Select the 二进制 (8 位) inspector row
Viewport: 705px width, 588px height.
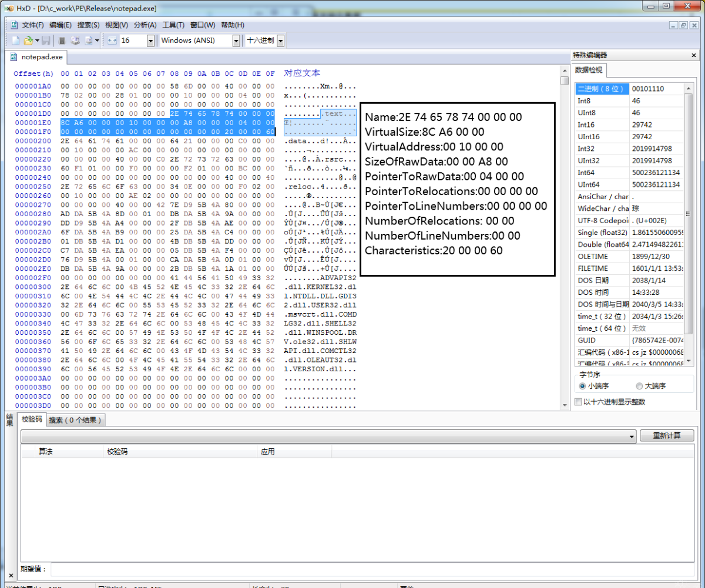click(630, 89)
